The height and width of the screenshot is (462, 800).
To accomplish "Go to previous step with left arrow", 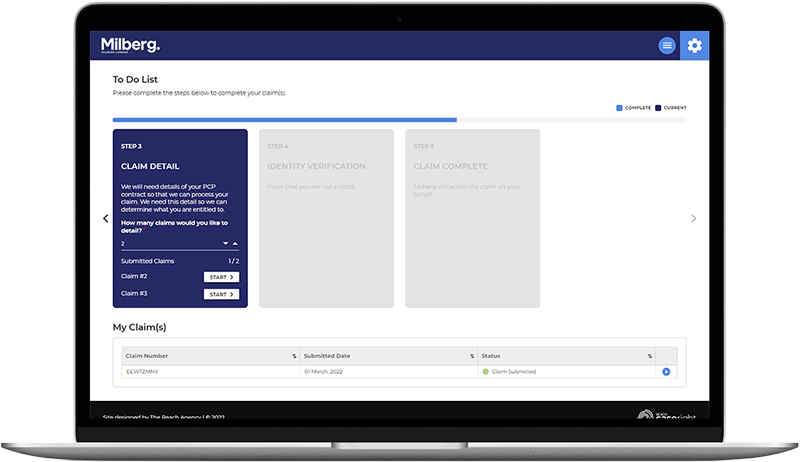I will point(106,218).
